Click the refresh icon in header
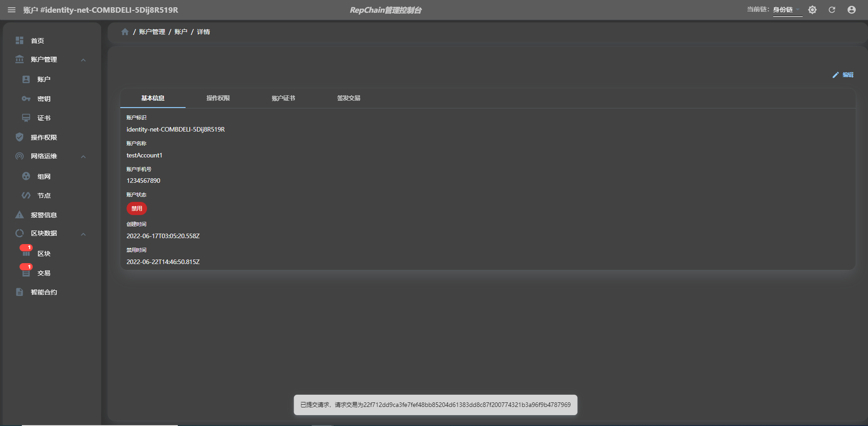 (x=832, y=10)
